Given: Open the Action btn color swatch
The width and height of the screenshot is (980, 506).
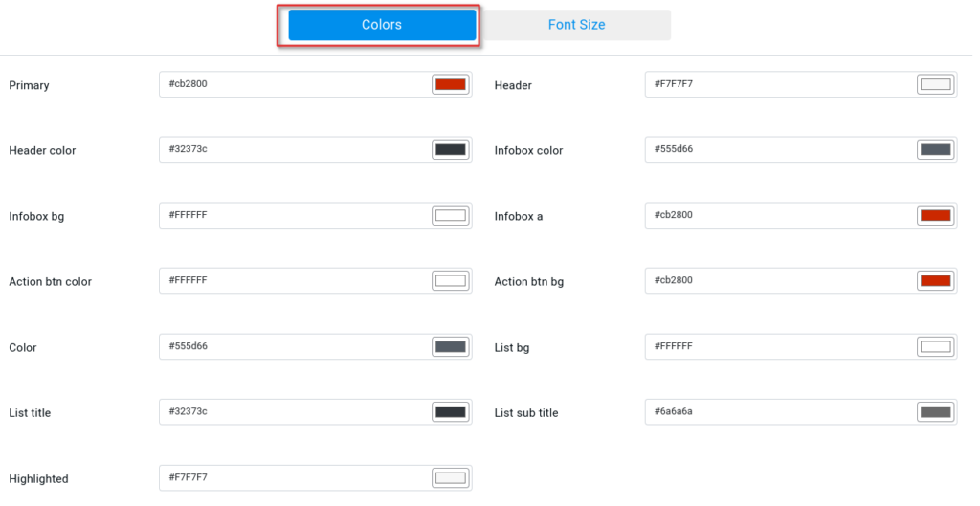Looking at the screenshot, I should (x=450, y=281).
